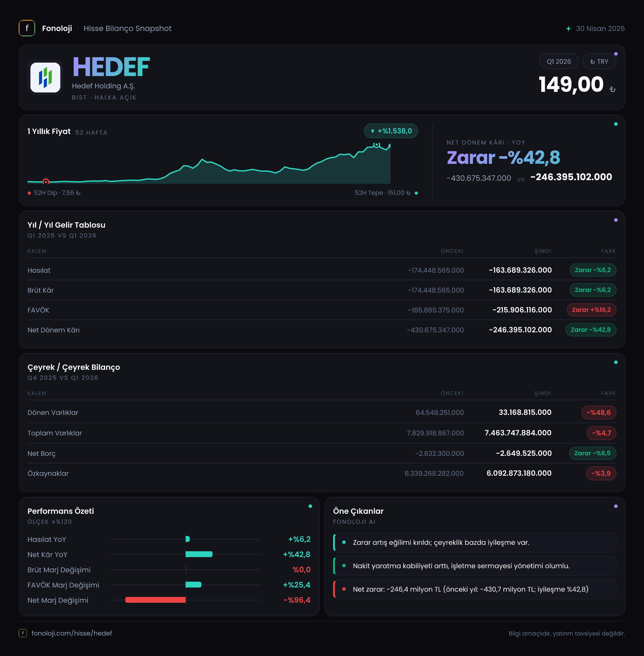Click the green dot beside 52H Tepe legend
The image size is (644, 656).
point(416,193)
